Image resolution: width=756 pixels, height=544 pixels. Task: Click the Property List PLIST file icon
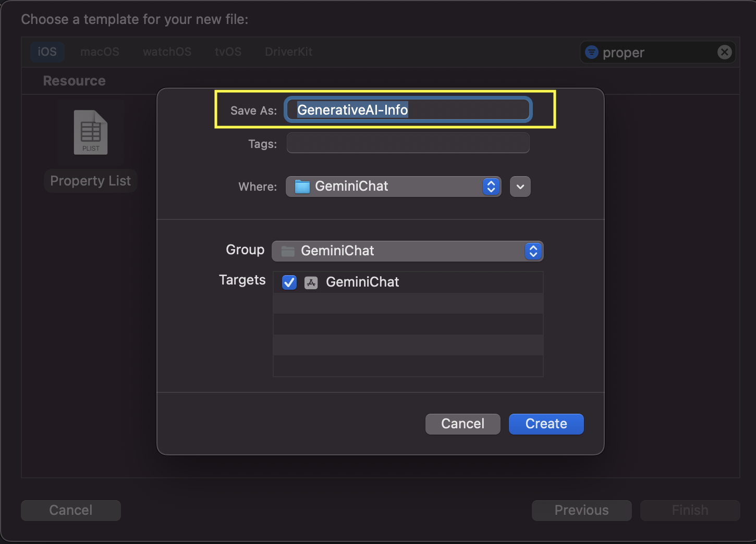90,132
